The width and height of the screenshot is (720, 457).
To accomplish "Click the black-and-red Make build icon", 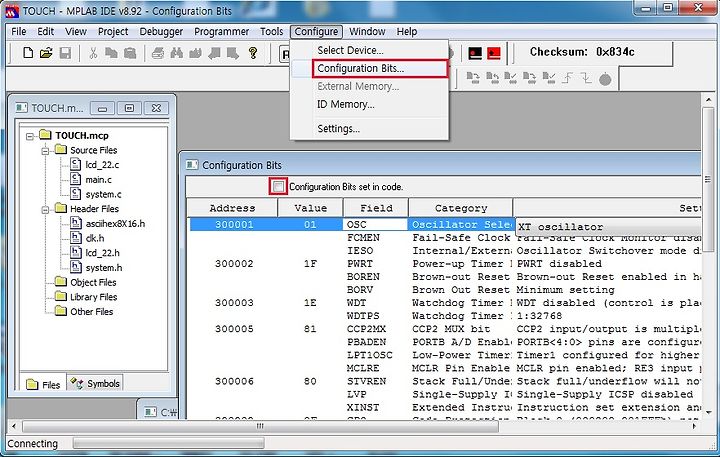I will click(475, 53).
